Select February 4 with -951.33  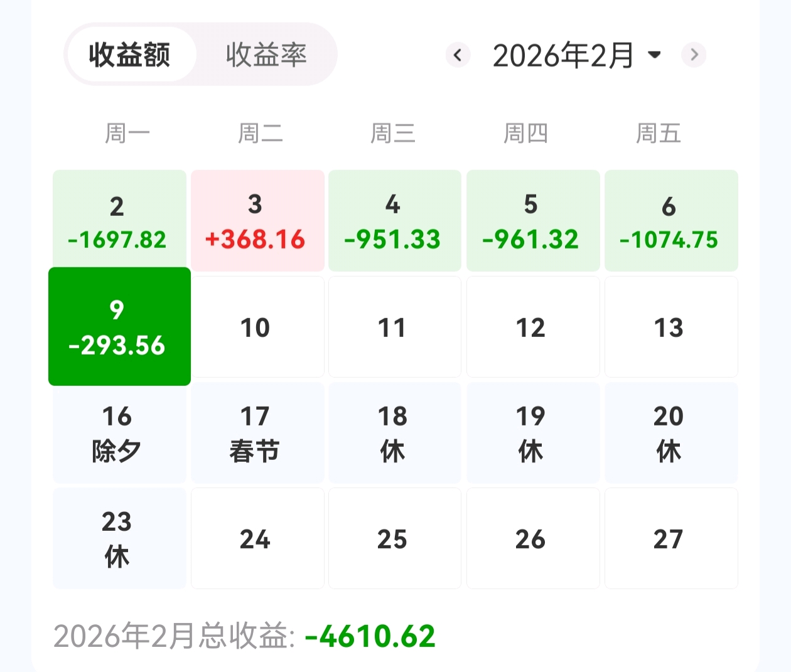(395, 220)
